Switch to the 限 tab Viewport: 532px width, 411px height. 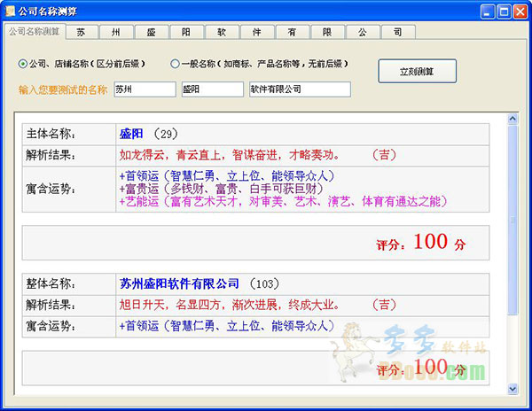point(327,32)
